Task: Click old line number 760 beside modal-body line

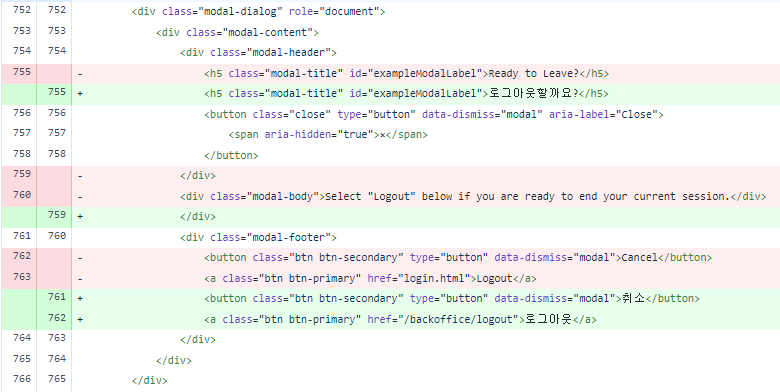Action: pyautogui.click(x=22, y=195)
